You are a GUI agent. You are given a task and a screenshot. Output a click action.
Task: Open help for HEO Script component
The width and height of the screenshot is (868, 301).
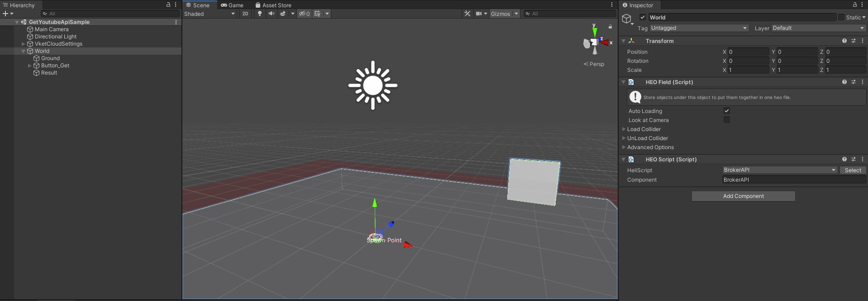pyautogui.click(x=844, y=159)
